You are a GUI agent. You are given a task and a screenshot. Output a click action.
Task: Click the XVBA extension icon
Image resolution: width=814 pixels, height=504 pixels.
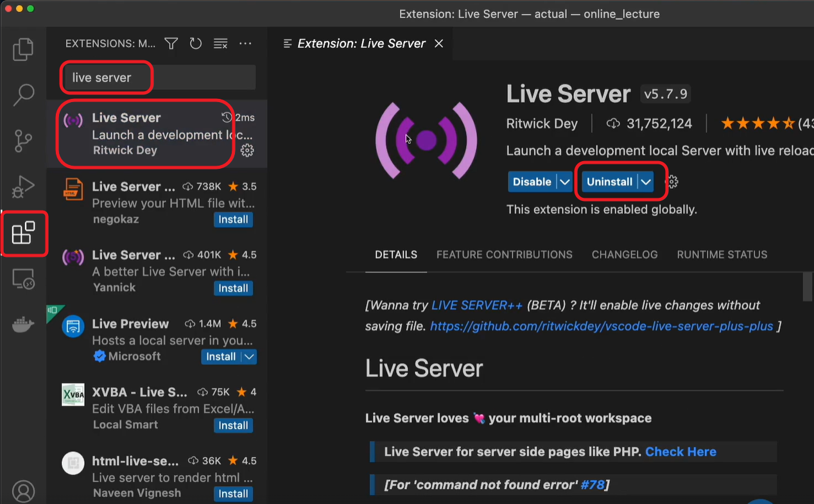click(x=73, y=395)
